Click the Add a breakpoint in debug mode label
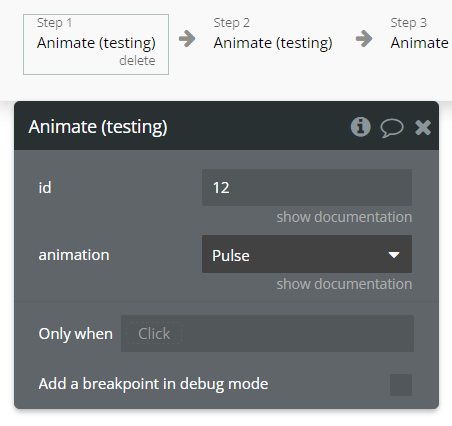 coord(153,384)
